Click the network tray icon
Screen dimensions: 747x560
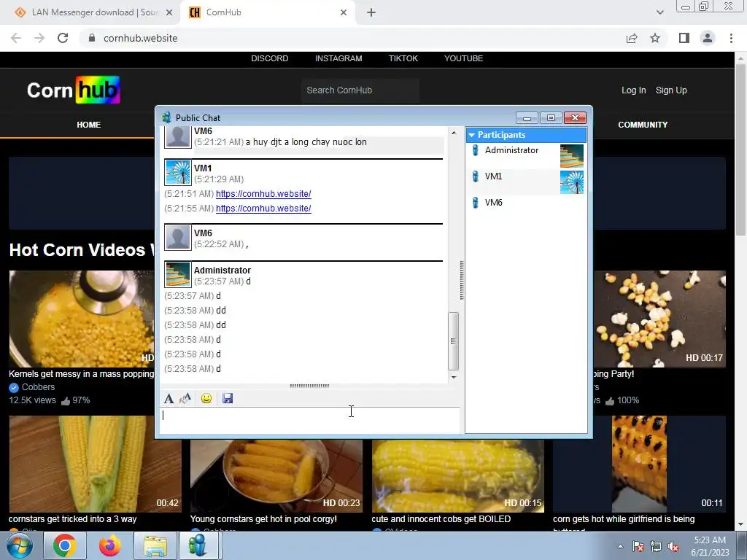(656, 546)
